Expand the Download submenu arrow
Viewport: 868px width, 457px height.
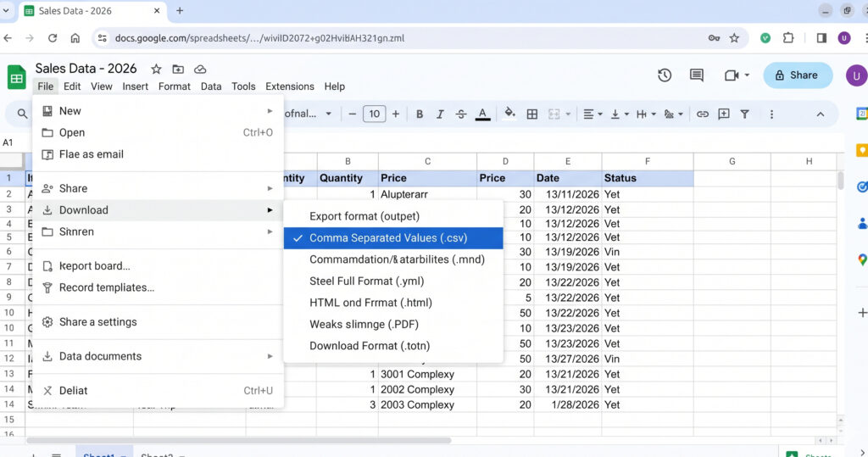pos(270,210)
